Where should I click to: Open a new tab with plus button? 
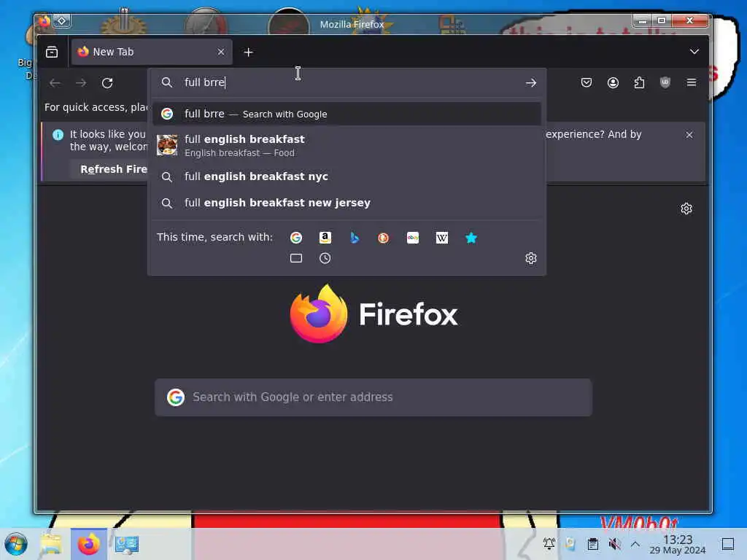point(248,52)
